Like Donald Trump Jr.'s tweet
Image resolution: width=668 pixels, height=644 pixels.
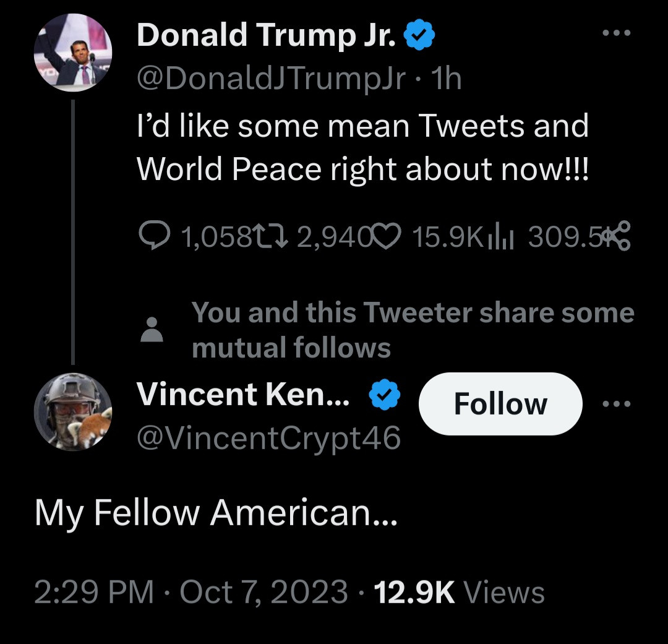point(387,237)
